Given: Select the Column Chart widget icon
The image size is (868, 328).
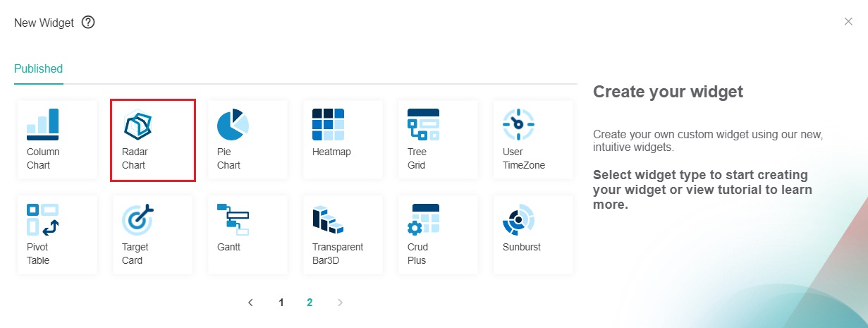Looking at the screenshot, I should click(x=43, y=125).
